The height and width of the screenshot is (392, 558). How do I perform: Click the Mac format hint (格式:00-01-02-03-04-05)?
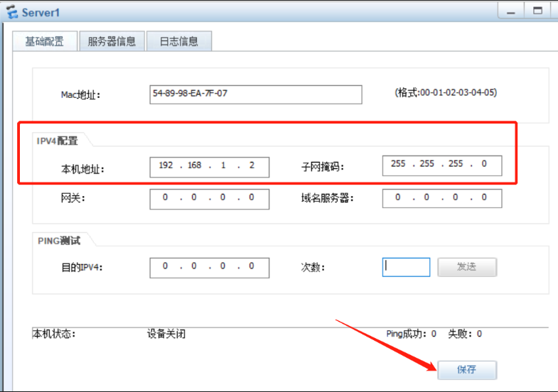446,93
